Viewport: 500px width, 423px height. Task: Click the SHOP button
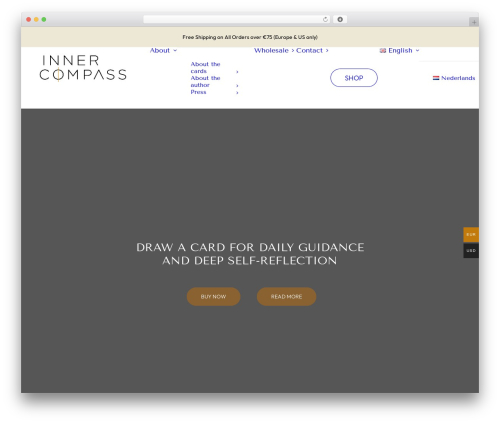(354, 78)
